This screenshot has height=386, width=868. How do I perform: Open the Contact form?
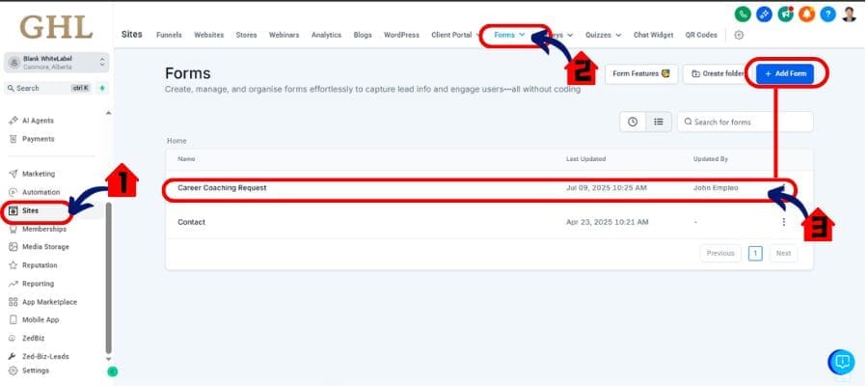tap(192, 222)
